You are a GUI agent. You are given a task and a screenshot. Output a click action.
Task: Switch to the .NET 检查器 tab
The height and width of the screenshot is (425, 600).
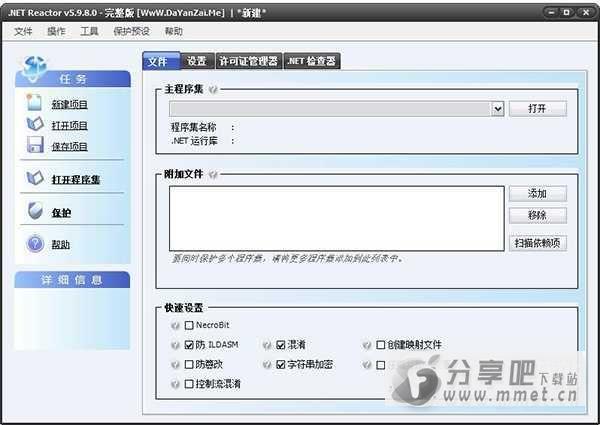(x=312, y=61)
